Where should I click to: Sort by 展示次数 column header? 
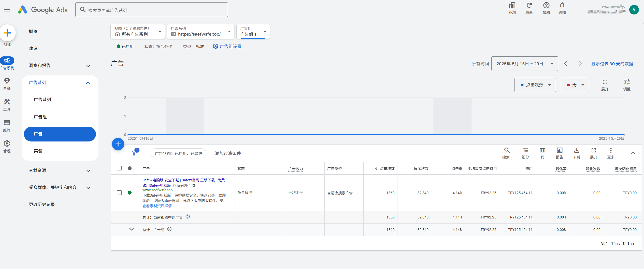[x=421, y=168]
